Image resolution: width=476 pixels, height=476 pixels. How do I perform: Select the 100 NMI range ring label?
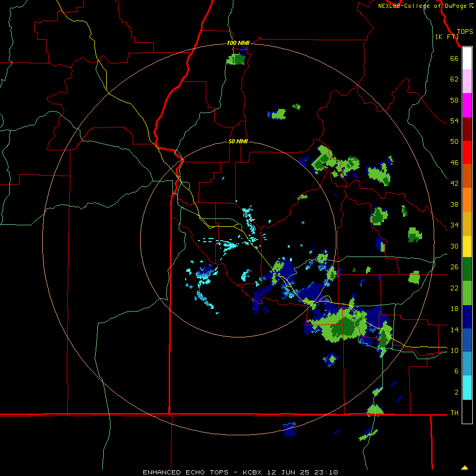[x=238, y=43]
